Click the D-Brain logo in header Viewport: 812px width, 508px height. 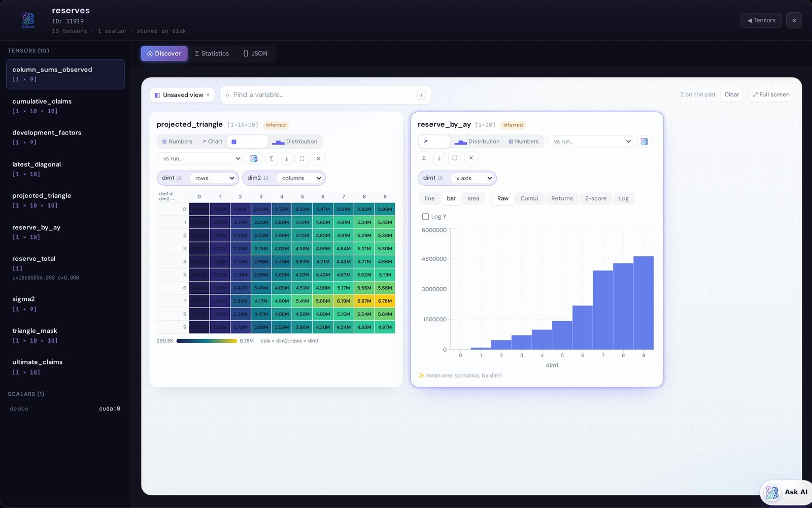tap(28, 20)
